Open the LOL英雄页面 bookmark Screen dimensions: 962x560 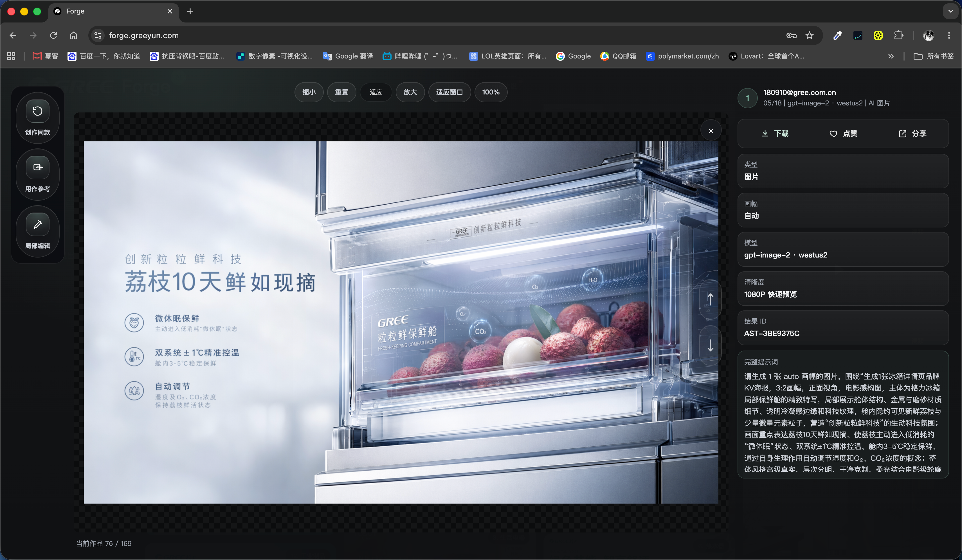coord(508,56)
